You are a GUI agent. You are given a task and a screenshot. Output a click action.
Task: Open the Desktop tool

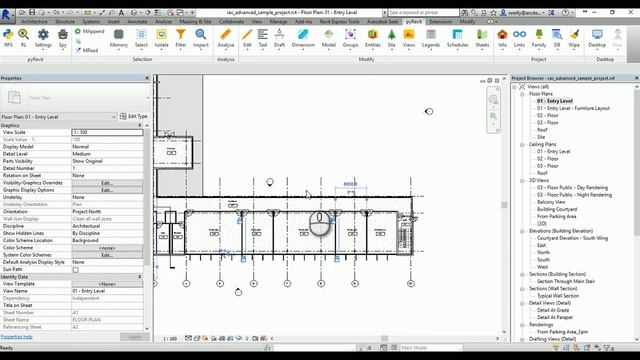[597, 38]
